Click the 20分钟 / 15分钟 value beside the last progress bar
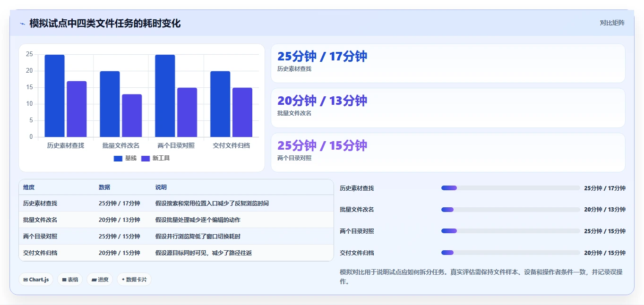The width and height of the screenshot is (644, 305). click(x=605, y=253)
